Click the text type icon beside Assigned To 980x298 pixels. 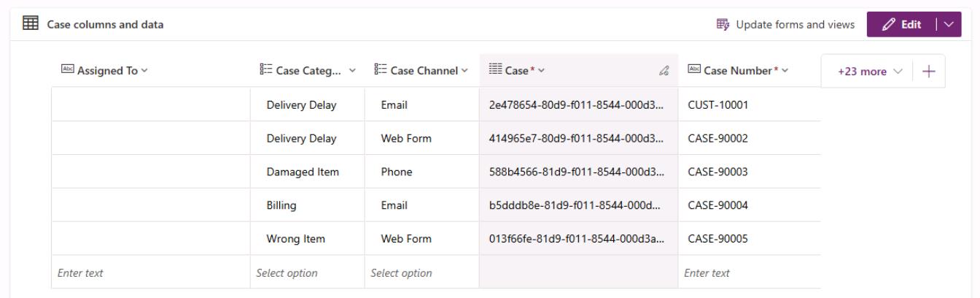point(68,70)
